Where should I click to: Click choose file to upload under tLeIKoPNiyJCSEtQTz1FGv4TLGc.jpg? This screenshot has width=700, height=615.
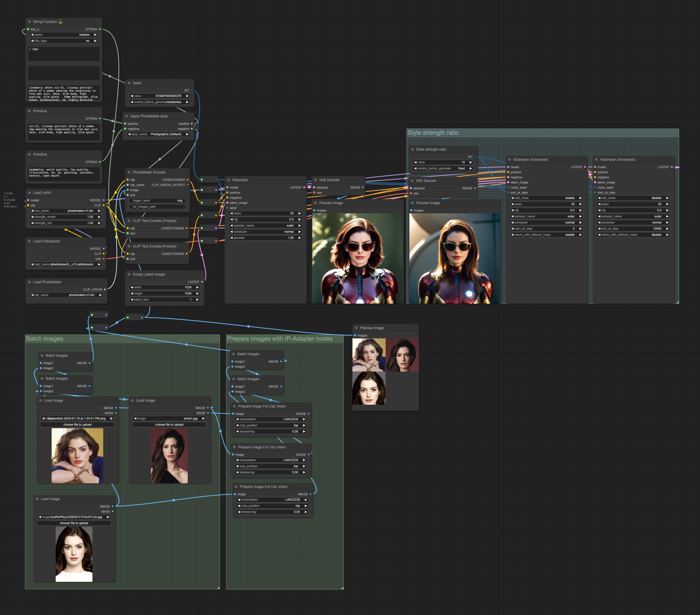[74, 523]
